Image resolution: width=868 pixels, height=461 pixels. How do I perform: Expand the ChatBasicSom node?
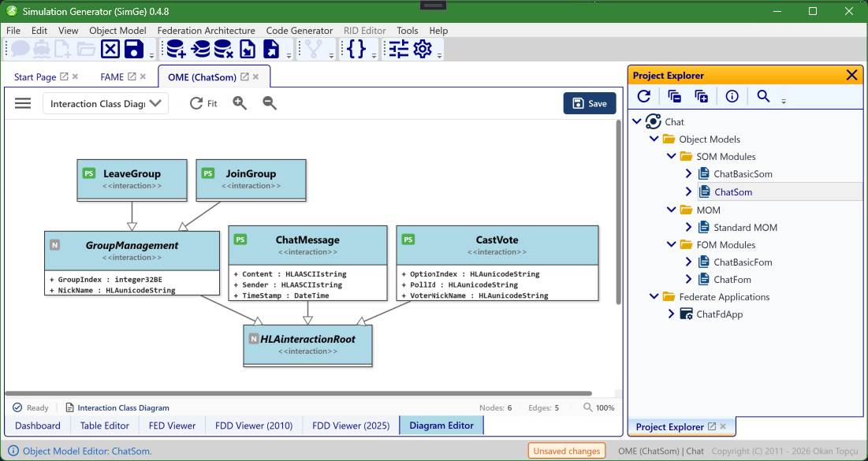tap(688, 174)
